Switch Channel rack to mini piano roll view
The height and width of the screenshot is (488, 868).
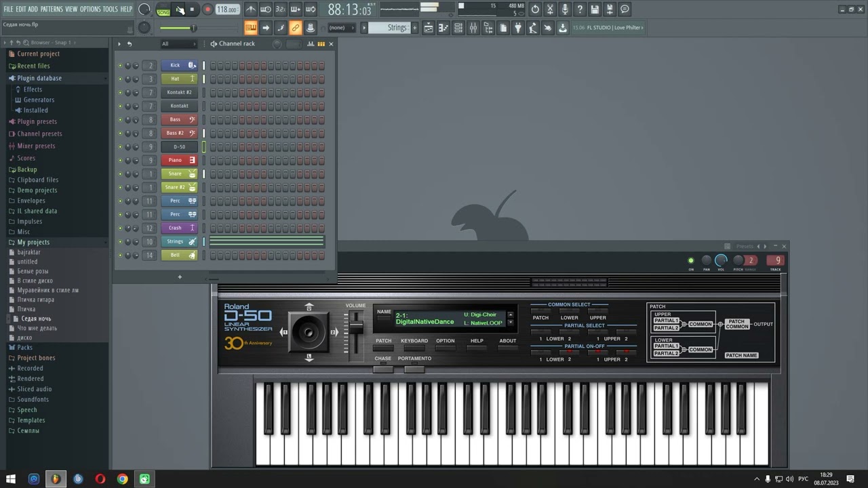click(x=320, y=43)
